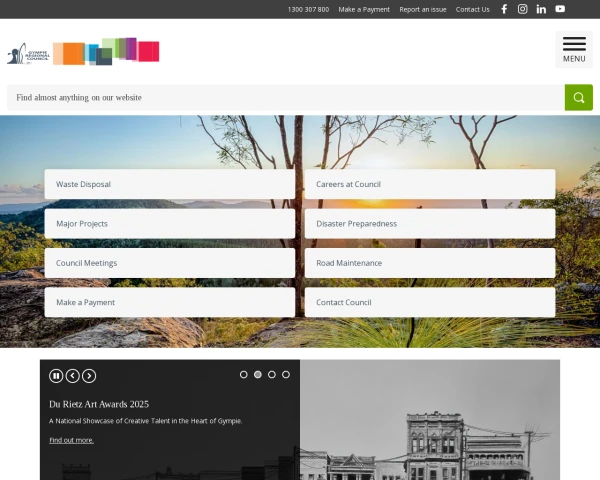Click the historic black-and-white building photo
The height and width of the screenshot is (480, 600).
430,420
